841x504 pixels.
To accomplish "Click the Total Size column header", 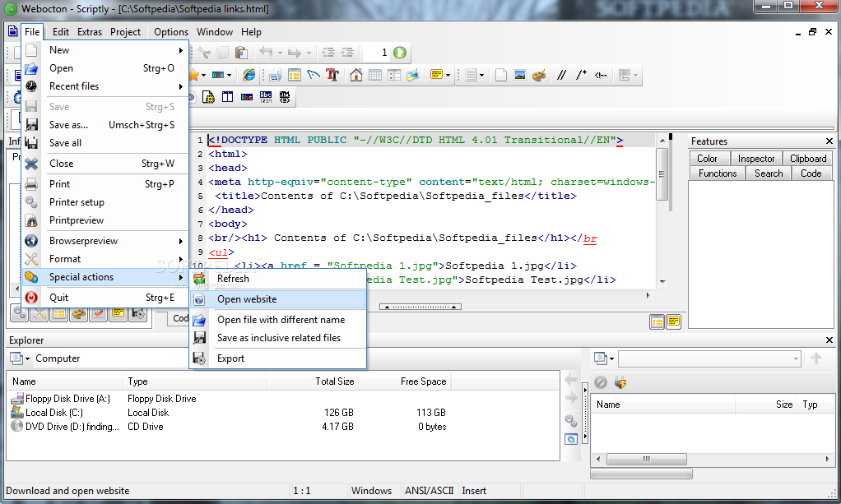I will click(x=312, y=381).
